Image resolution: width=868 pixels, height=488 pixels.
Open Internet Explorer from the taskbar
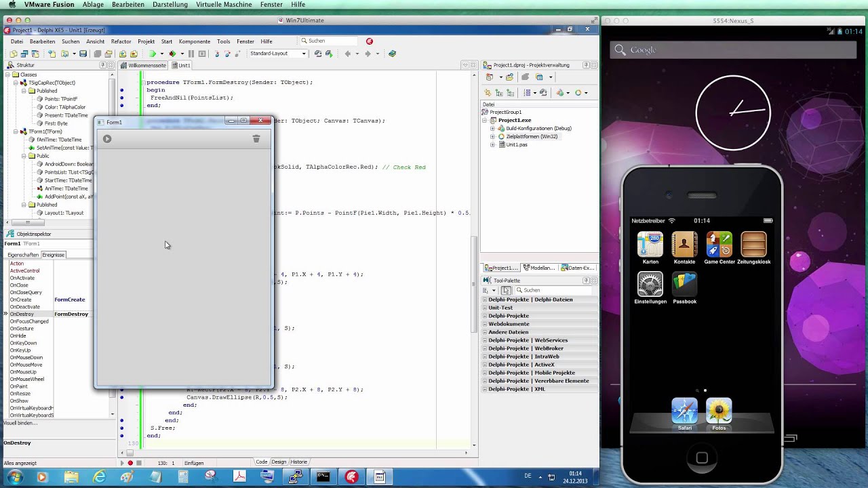(x=100, y=477)
